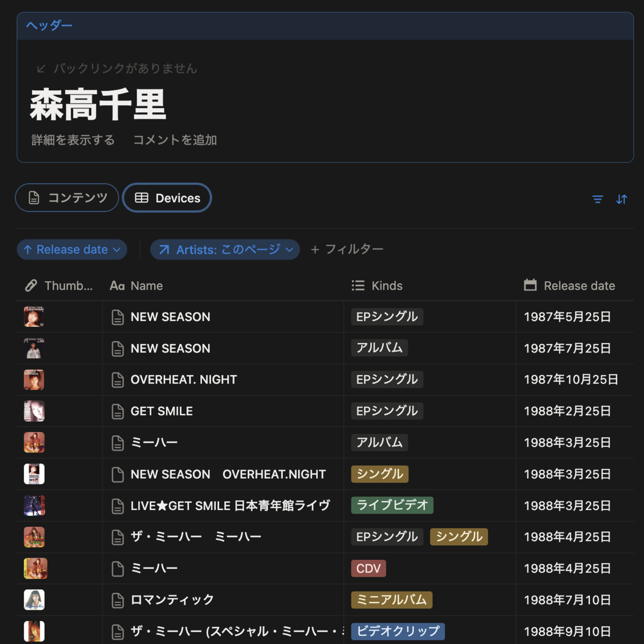This screenshot has width=644, height=644.
Task: Click the yellow ミニアルバム tag
Action: point(392,599)
